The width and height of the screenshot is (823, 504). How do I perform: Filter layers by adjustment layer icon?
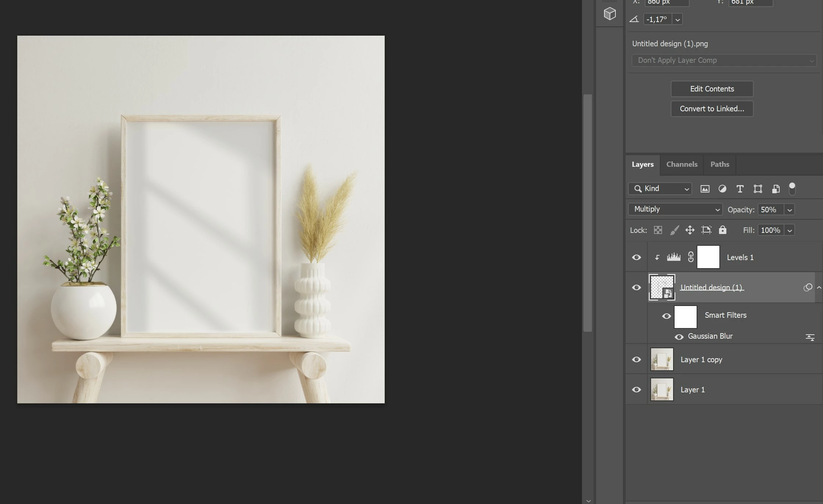(x=722, y=189)
